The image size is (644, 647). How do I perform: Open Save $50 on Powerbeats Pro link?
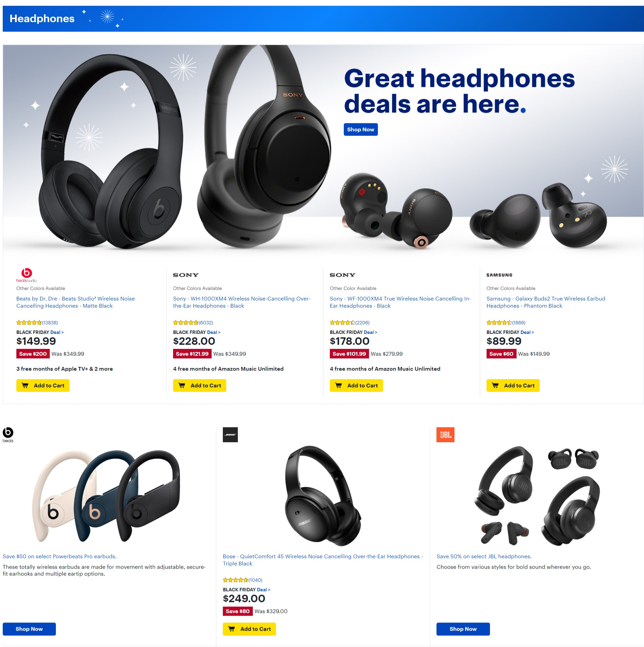point(60,556)
